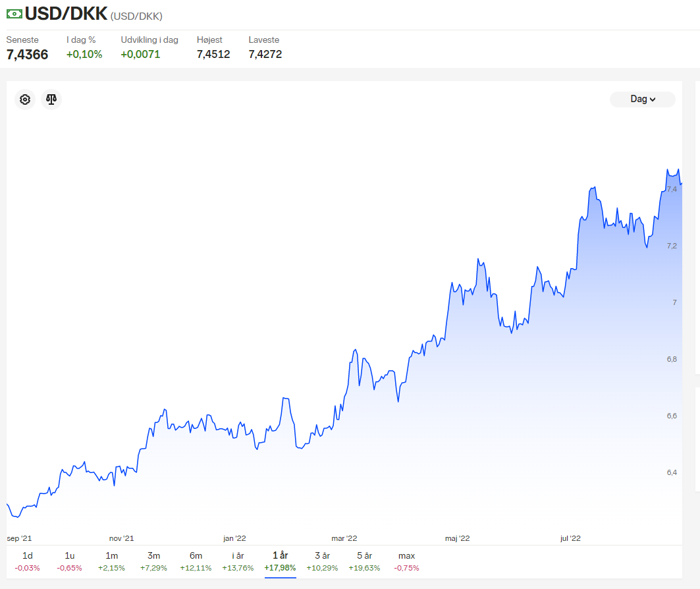The image size is (700, 589).
Task: Show the 3 år chart range
Action: (x=322, y=561)
